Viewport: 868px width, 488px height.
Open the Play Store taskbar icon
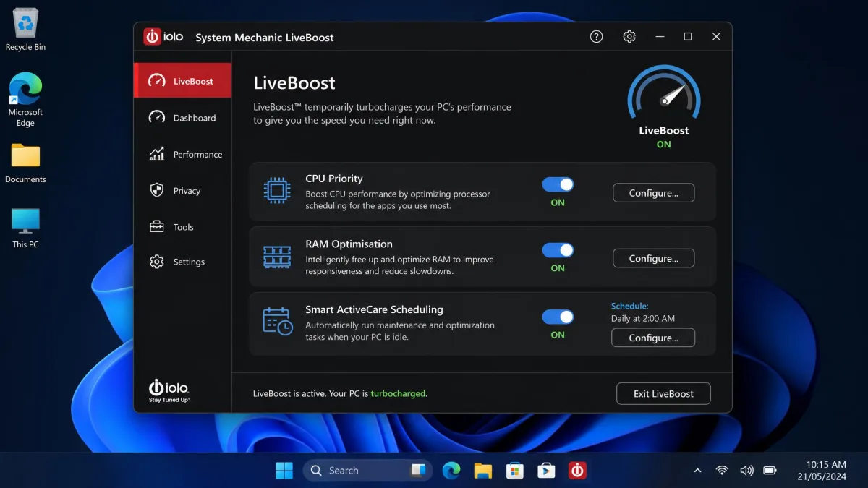click(546, 471)
